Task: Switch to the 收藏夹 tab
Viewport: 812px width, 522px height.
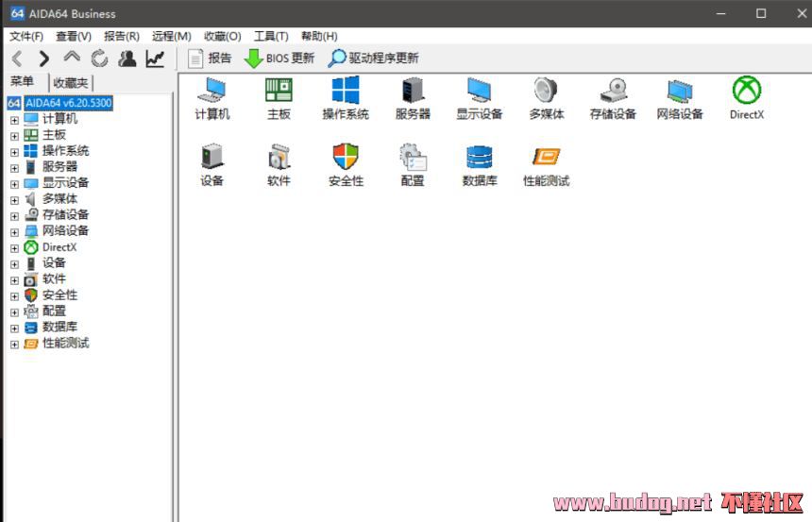Action: (71, 83)
